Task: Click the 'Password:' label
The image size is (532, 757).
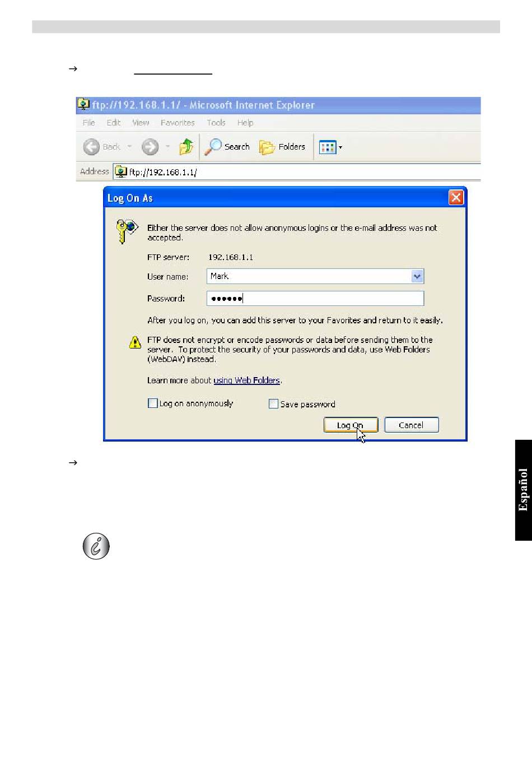Action: click(x=166, y=299)
